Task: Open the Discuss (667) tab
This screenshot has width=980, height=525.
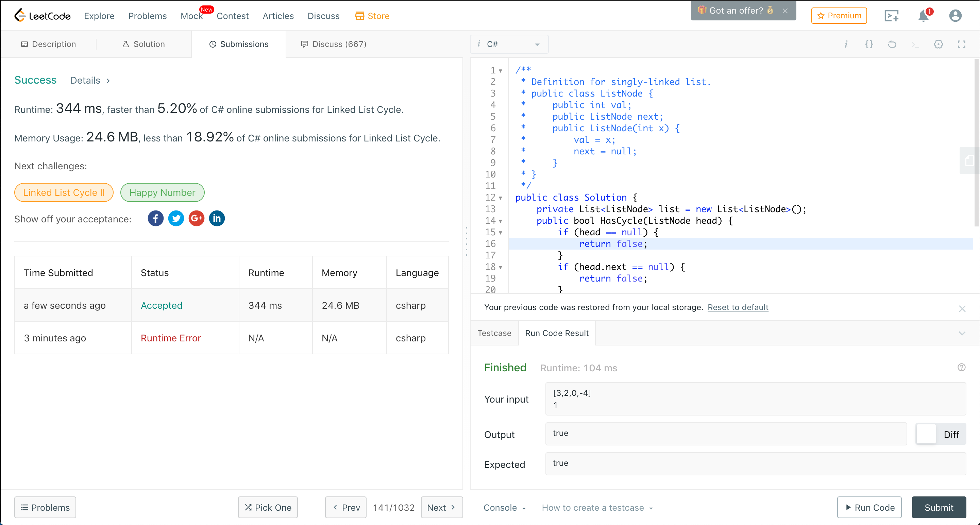Action: tap(334, 44)
